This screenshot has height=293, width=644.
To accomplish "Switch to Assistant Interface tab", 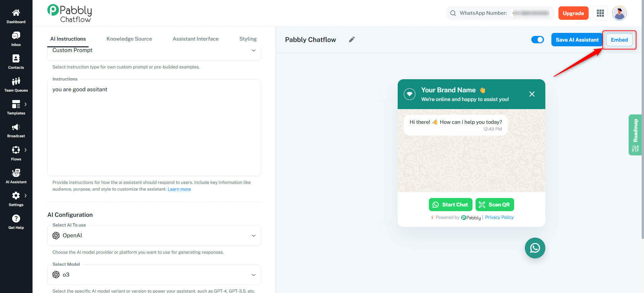I will (196, 39).
